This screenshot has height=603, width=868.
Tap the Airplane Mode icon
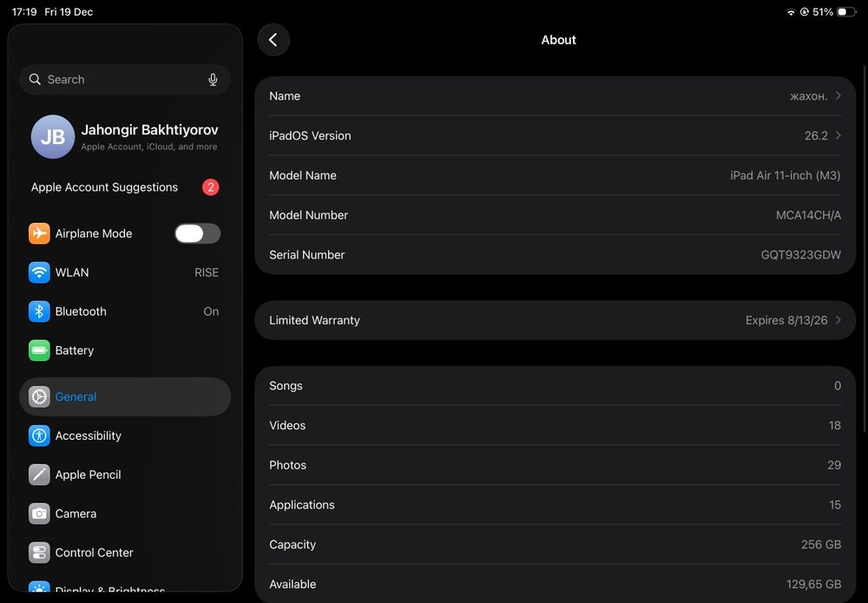[x=39, y=233]
